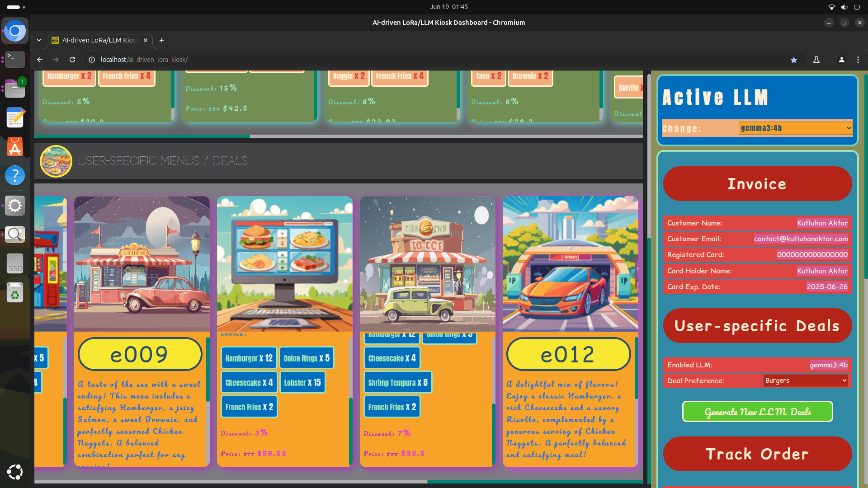Click the food platter menu icon
Viewport: 868px width, 488px height.
point(56,161)
